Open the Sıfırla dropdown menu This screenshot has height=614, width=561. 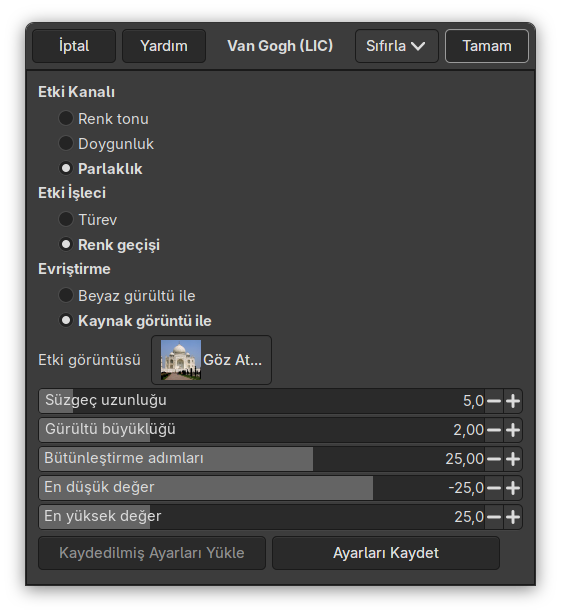click(396, 46)
